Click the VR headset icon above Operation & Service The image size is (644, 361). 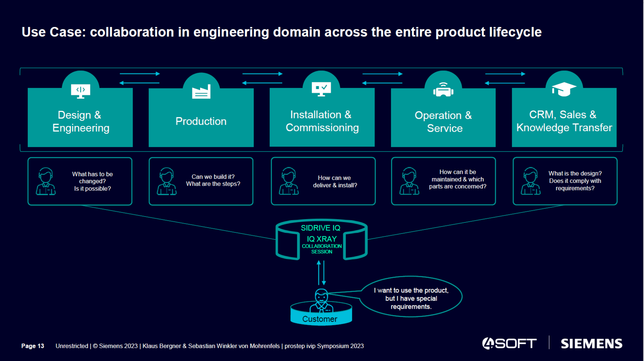click(x=443, y=91)
